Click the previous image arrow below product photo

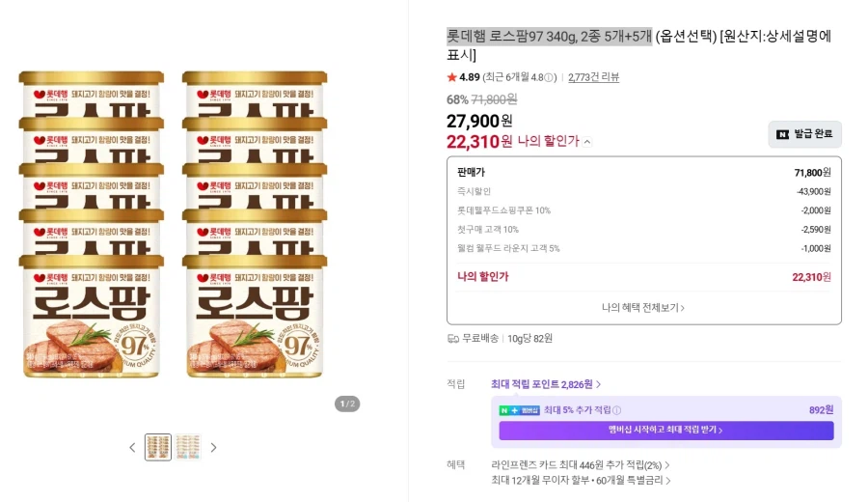(133, 447)
